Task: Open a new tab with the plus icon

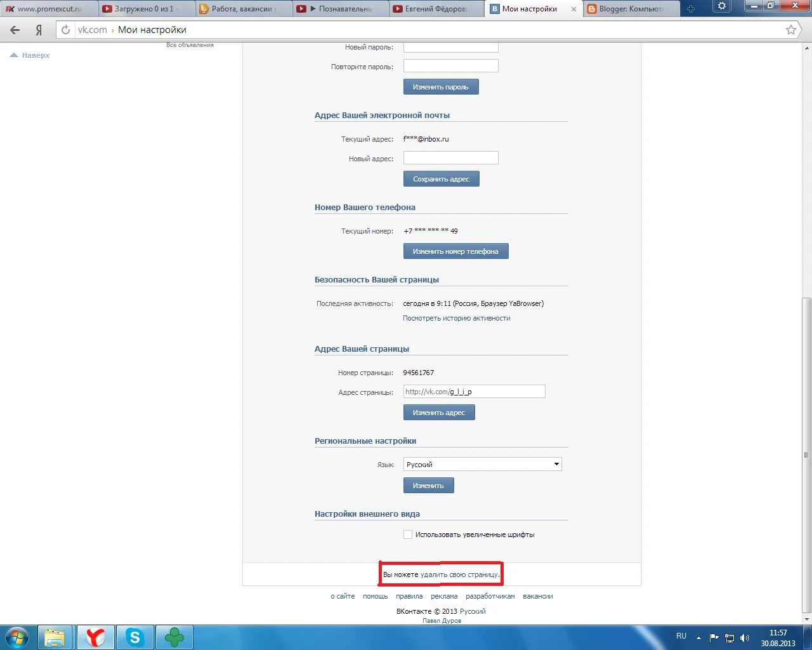Action: 691,9
